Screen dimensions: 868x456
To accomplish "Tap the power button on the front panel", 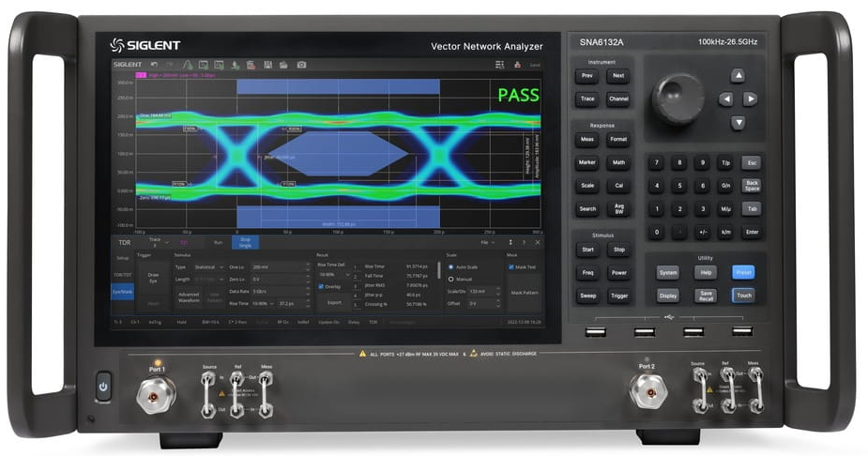I will click(x=103, y=386).
